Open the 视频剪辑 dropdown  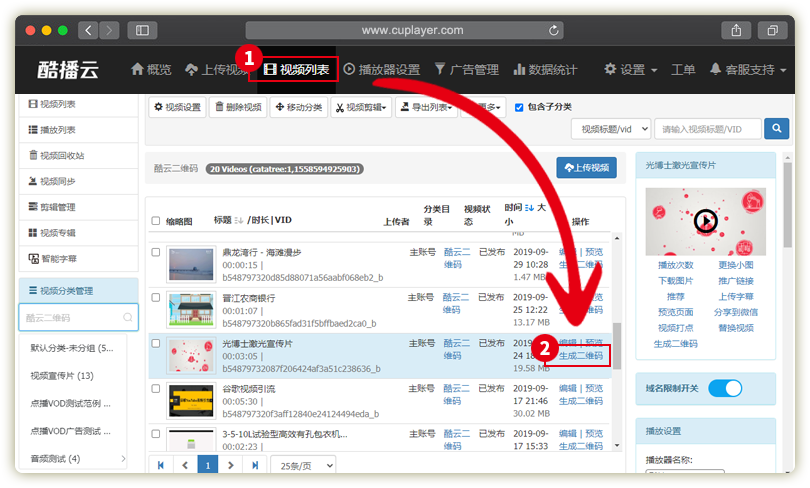361,107
